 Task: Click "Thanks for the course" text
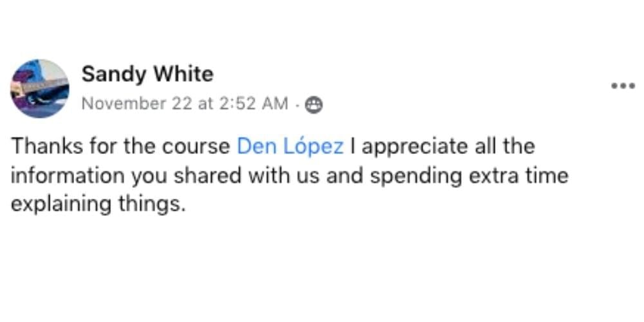click(121, 146)
